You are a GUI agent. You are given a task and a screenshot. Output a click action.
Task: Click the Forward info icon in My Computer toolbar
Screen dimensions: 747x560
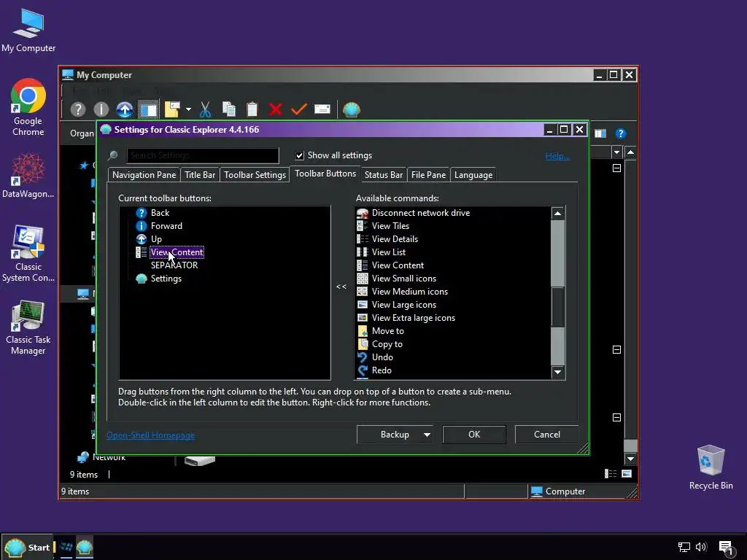click(x=101, y=109)
